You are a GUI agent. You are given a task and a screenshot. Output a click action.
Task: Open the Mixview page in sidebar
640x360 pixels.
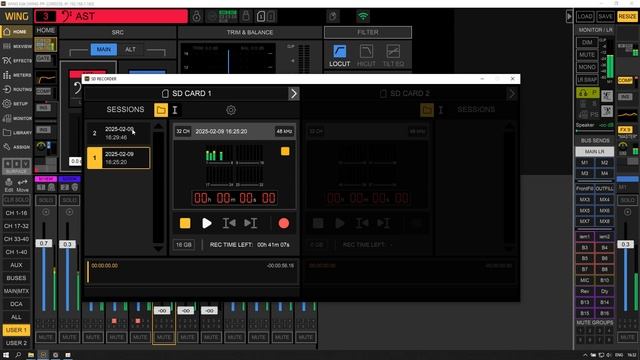[16, 46]
